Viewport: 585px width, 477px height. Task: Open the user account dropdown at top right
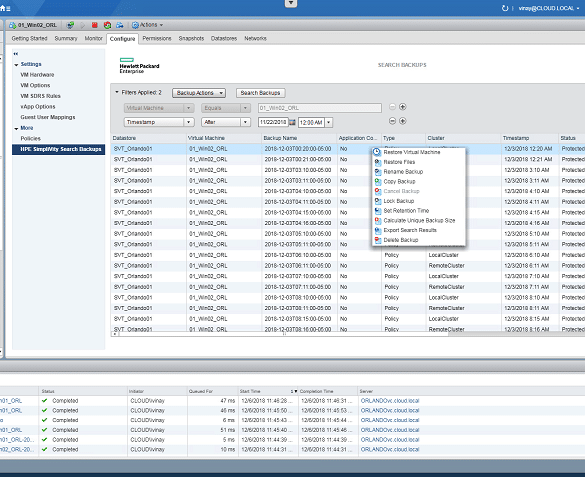point(548,8)
